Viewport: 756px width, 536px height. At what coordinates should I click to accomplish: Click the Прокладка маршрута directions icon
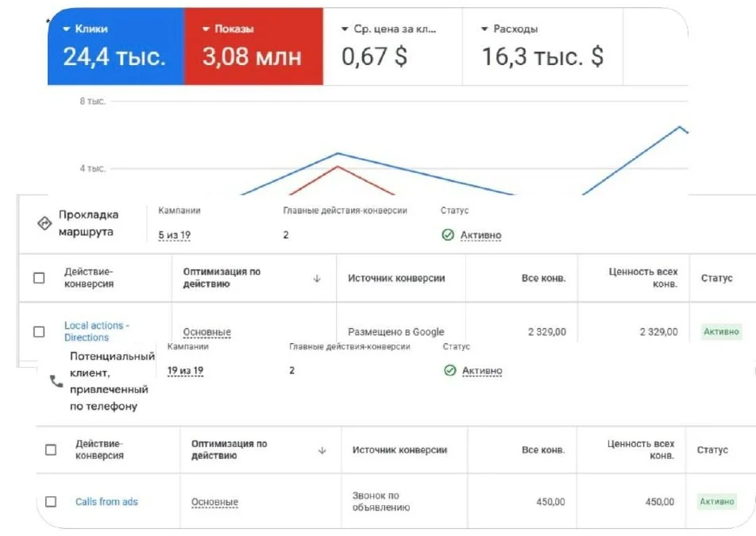click(x=44, y=223)
